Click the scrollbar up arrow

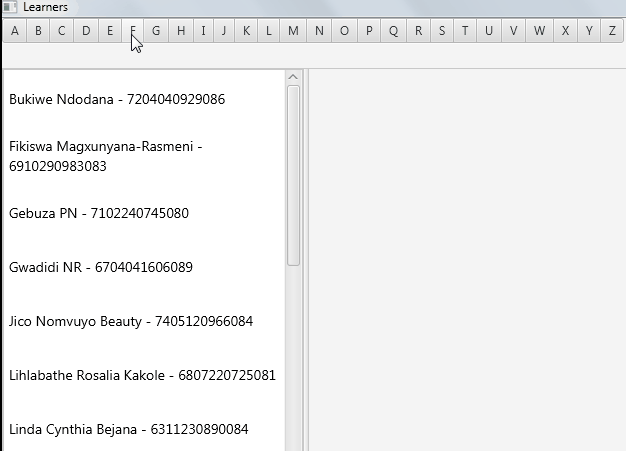(x=293, y=77)
